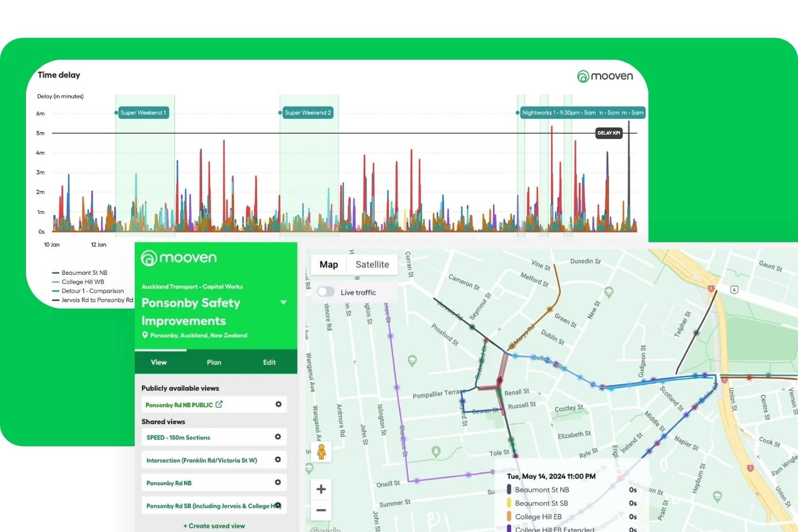This screenshot has height=532, width=798.
Task: Switch to the Plan tab
Action: click(214, 362)
